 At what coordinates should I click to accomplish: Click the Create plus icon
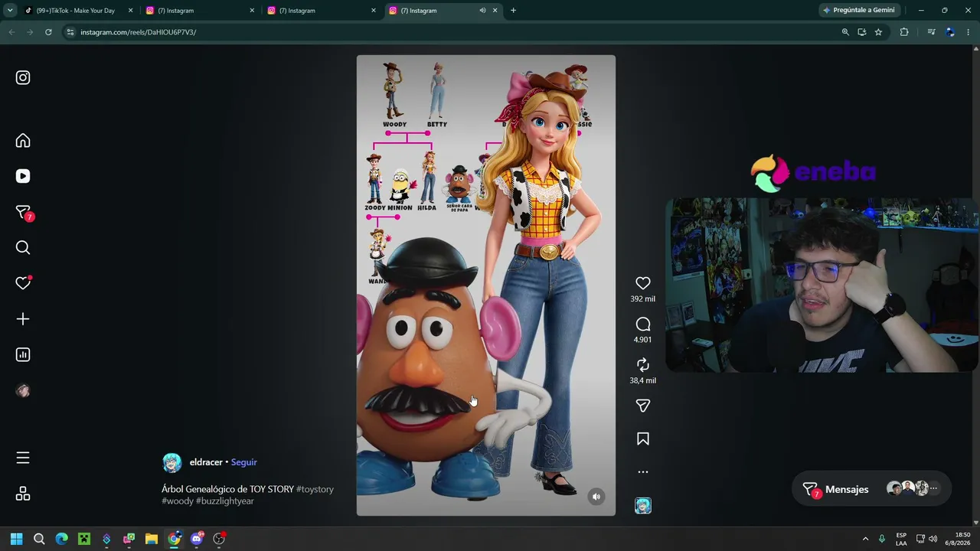point(23,319)
